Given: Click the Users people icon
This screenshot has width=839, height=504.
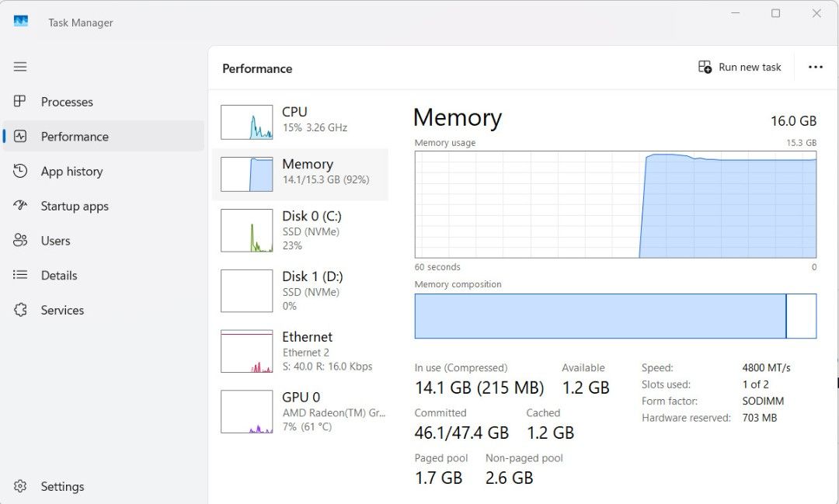Looking at the screenshot, I should (20, 240).
